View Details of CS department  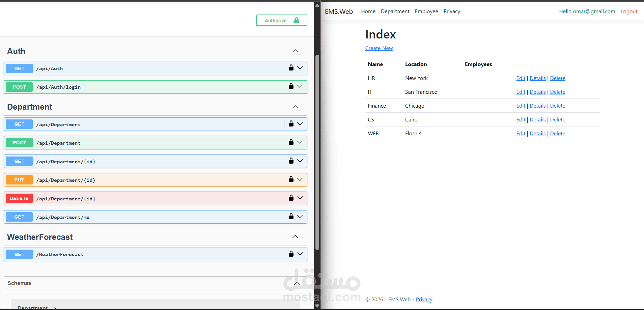click(x=537, y=120)
